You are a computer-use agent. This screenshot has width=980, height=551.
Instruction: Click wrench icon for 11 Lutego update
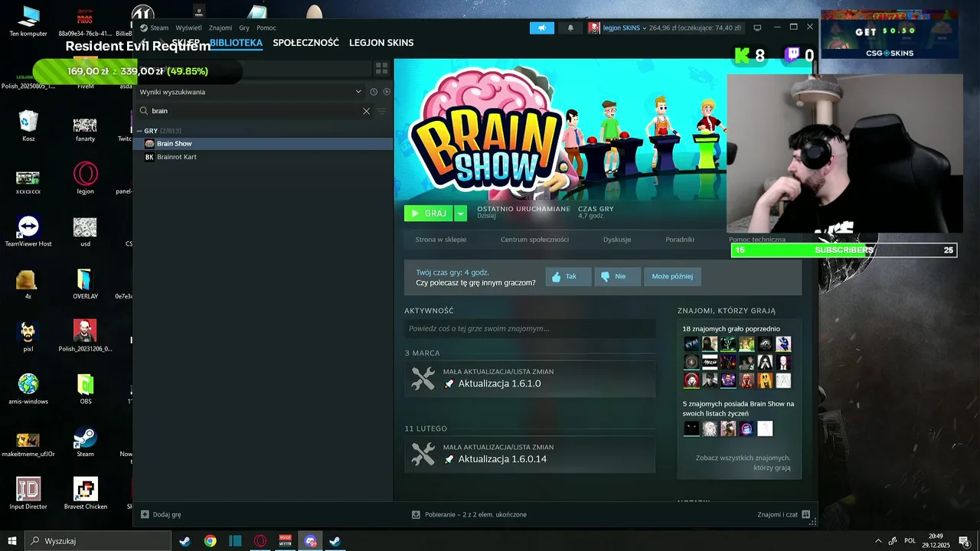pyautogui.click(x=423, y=454)
